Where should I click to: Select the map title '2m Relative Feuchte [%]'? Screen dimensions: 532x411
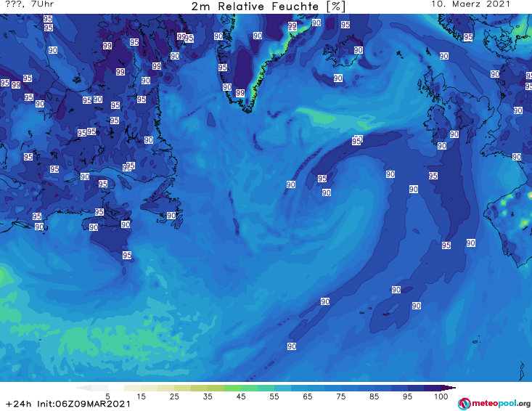pos(268,6)
